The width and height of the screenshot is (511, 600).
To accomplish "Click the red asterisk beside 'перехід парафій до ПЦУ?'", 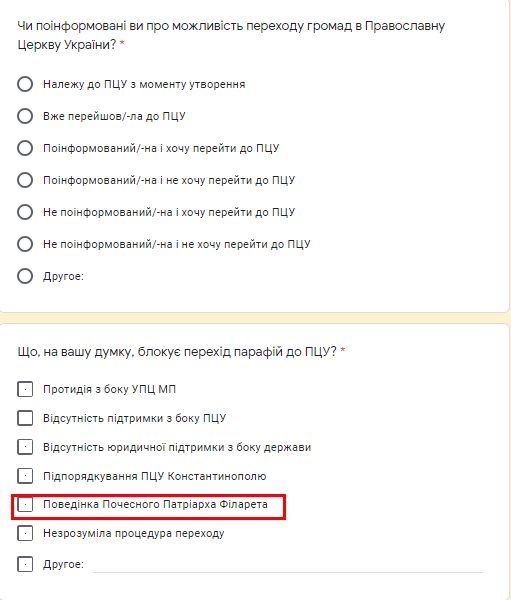I will pyautogui.click(x=343, y=350).
